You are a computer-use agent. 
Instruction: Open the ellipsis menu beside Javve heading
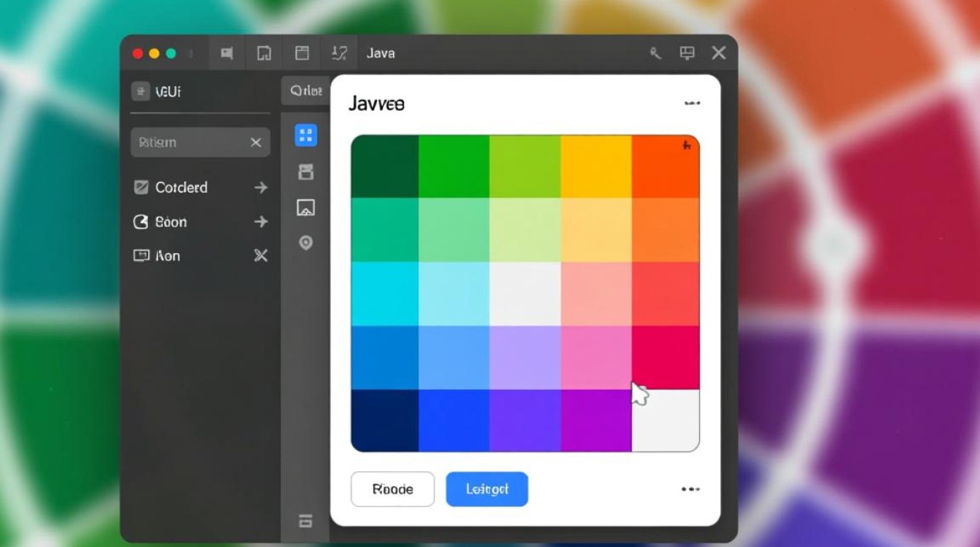[x=691, y=103]
